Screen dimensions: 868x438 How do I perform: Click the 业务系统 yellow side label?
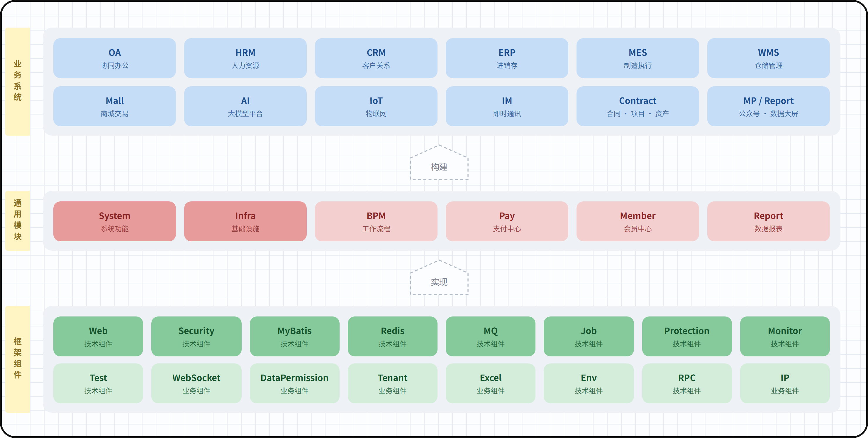click(x=18, y=81)
